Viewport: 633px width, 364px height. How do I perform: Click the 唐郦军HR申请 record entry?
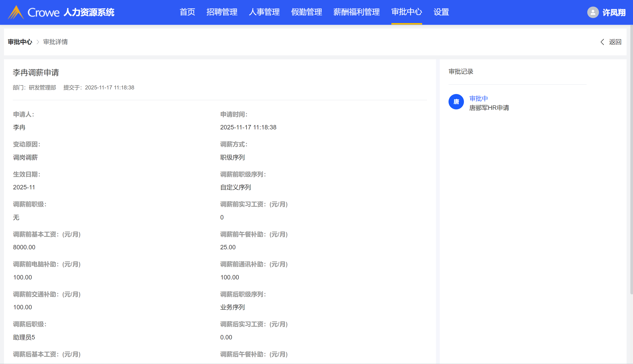pyautogui.click(x=489, y=108)
